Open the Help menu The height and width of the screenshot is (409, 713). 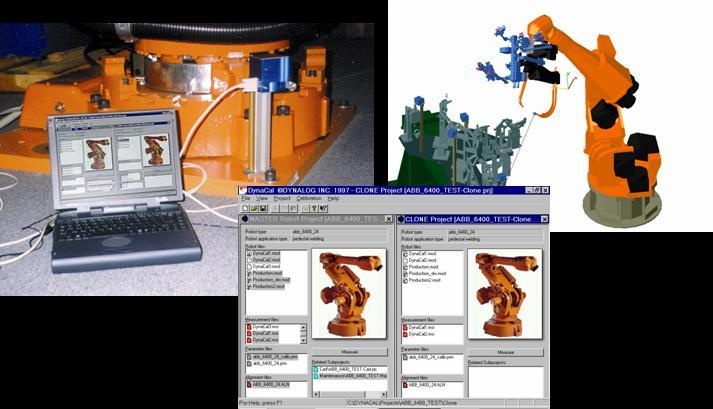click(334, 198)
